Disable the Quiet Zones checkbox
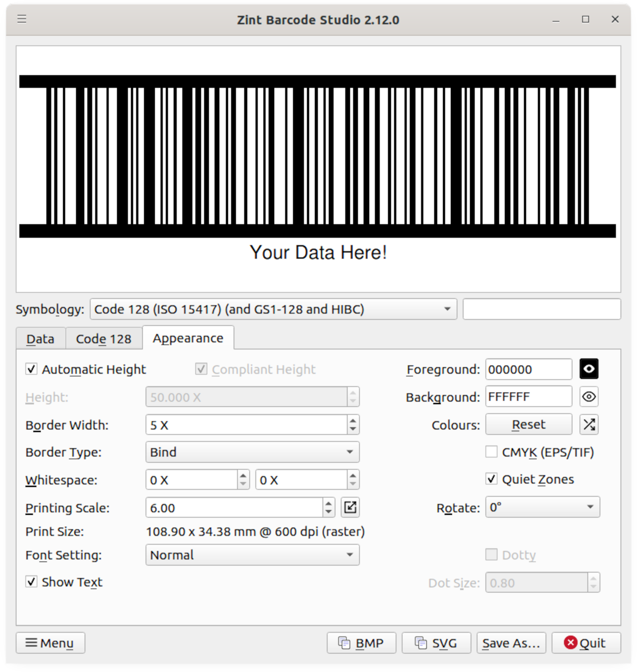 point(491,479)
